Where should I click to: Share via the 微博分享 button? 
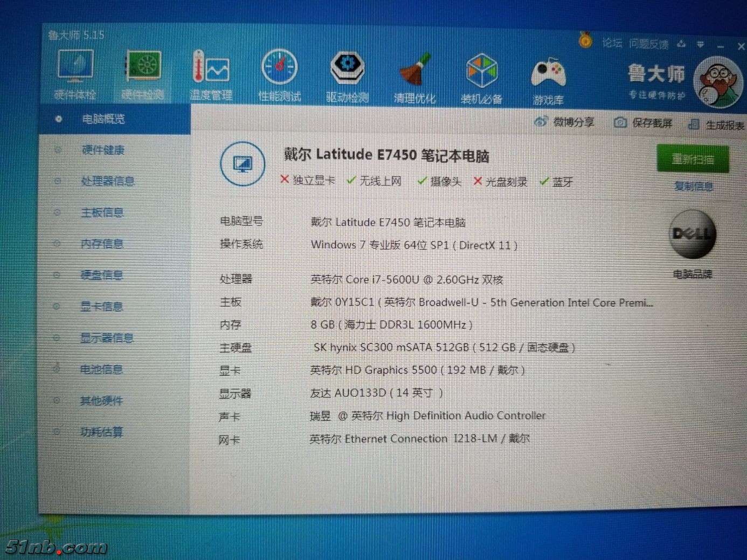[x=565, y=122]
